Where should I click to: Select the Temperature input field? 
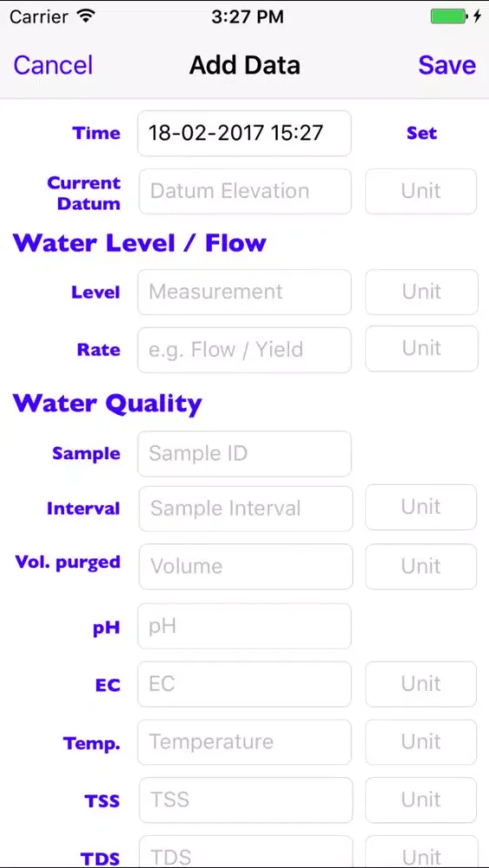[x=244, y=742]
